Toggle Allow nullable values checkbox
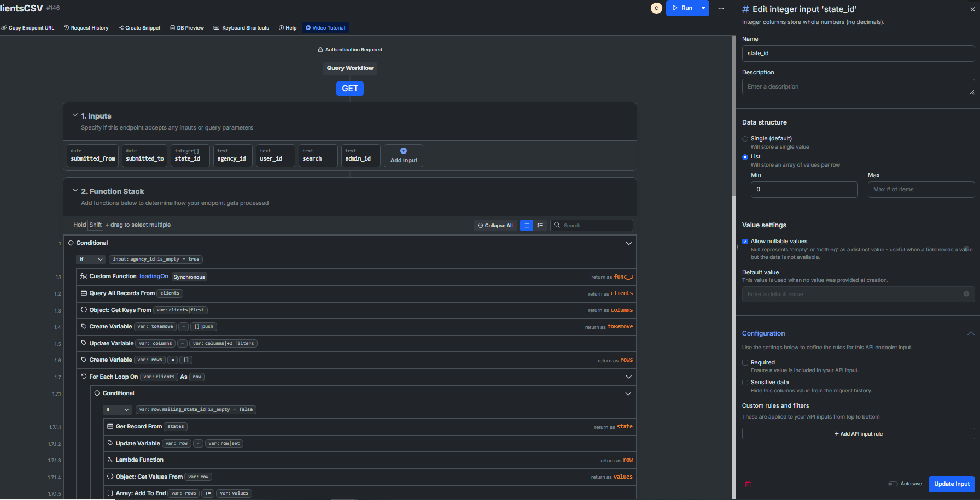The width and height of the screenshot is (980, 500). (745, 242)
